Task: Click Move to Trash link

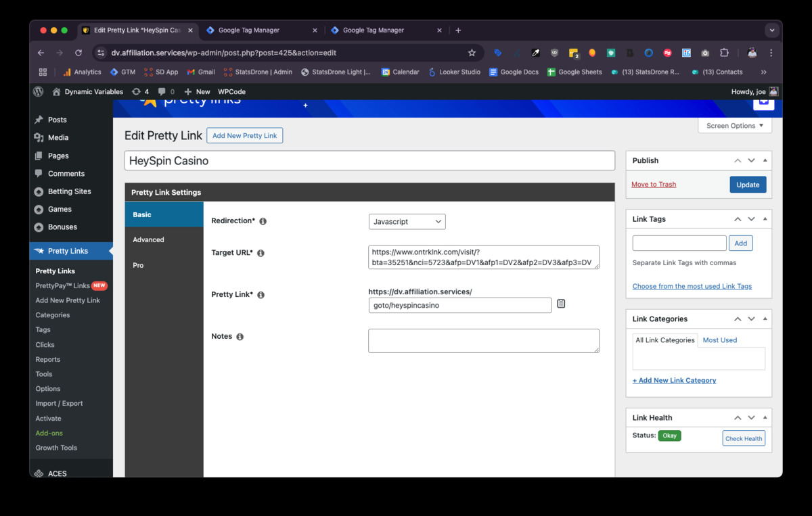Action: pyautogui.click(x=654, y=184)
